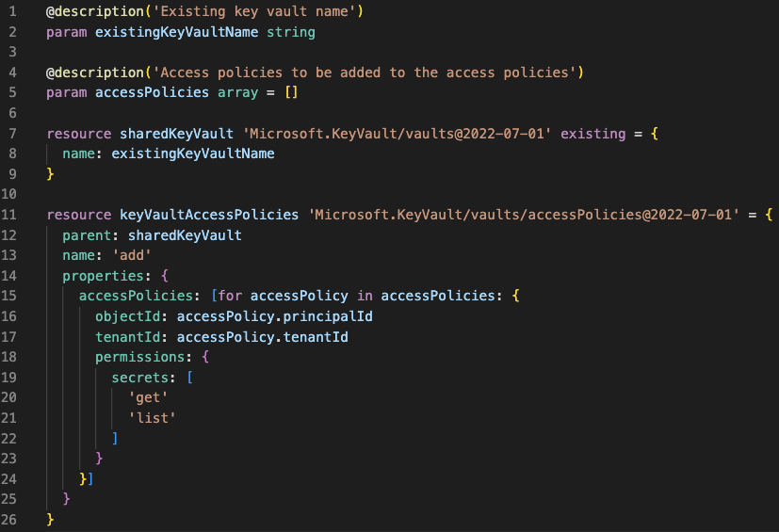Click existingKeyVaultName value on line 8
This screenshot has width=779, height=532.
[x=193, y=153]
